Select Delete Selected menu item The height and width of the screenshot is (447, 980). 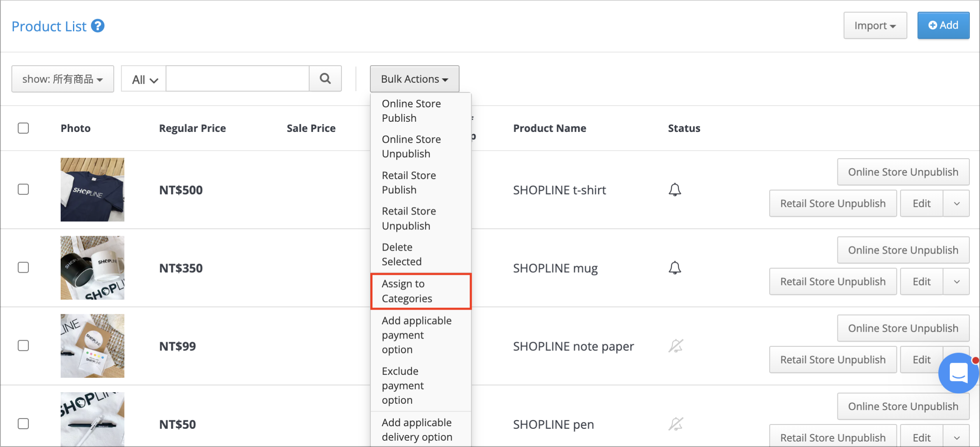(x=421, y=254)
